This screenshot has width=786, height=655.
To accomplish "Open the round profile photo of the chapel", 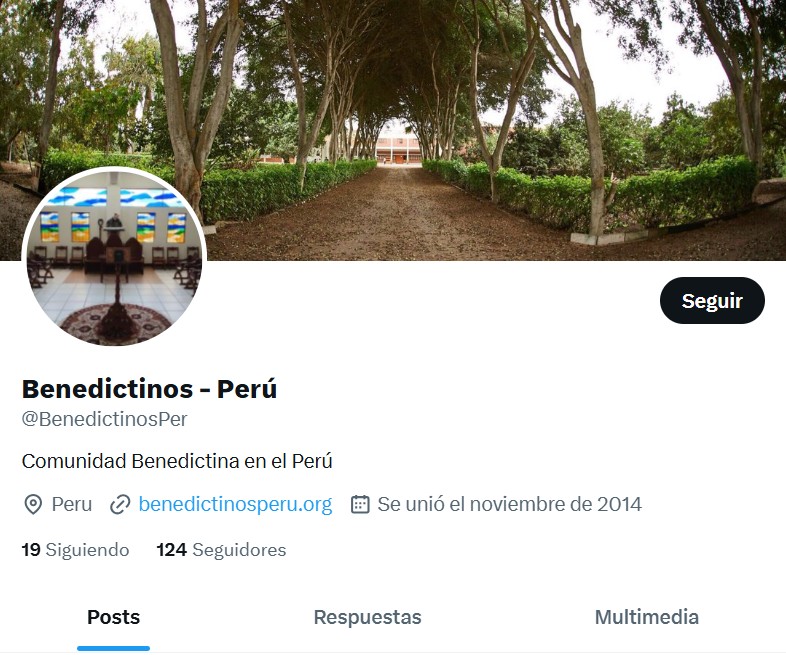I will [114, 257].
